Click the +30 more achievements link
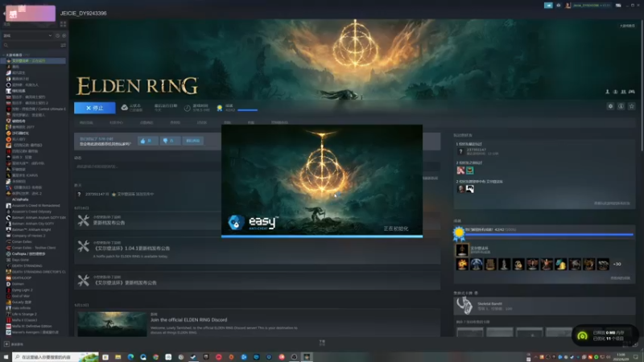The width and height of the screenshot is (644, 362). [617, 264]
